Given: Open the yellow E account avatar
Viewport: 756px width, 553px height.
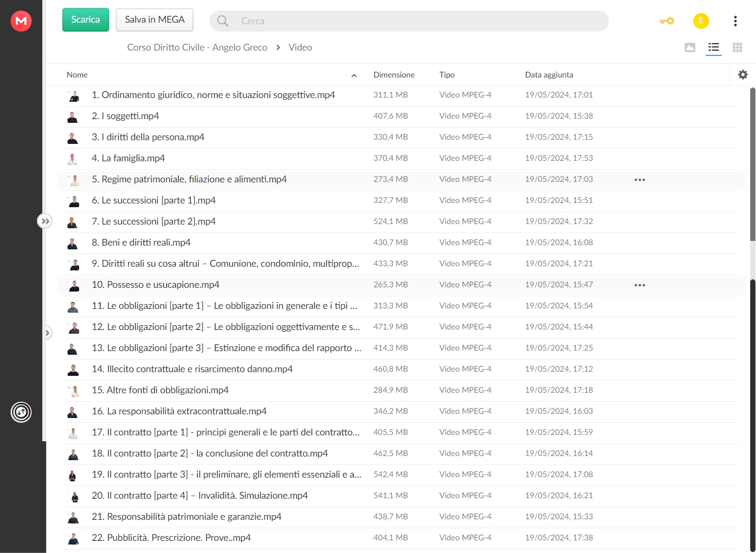Looking at the screenshot, I should (701, 21).
